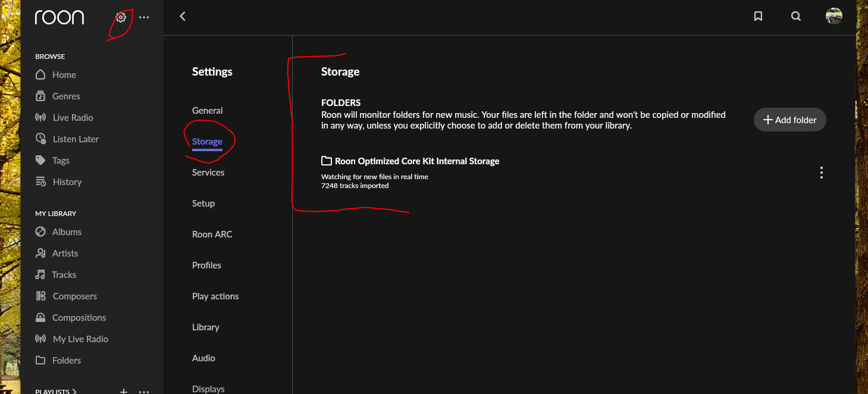Click the Artists icon in My Library

40,253
